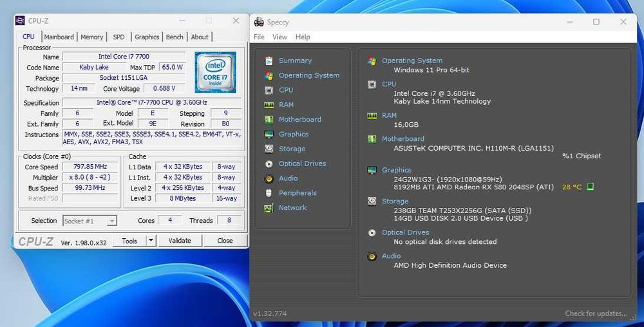Open the File menu in Speccy
644x327 pixels.
coord(259,37)
